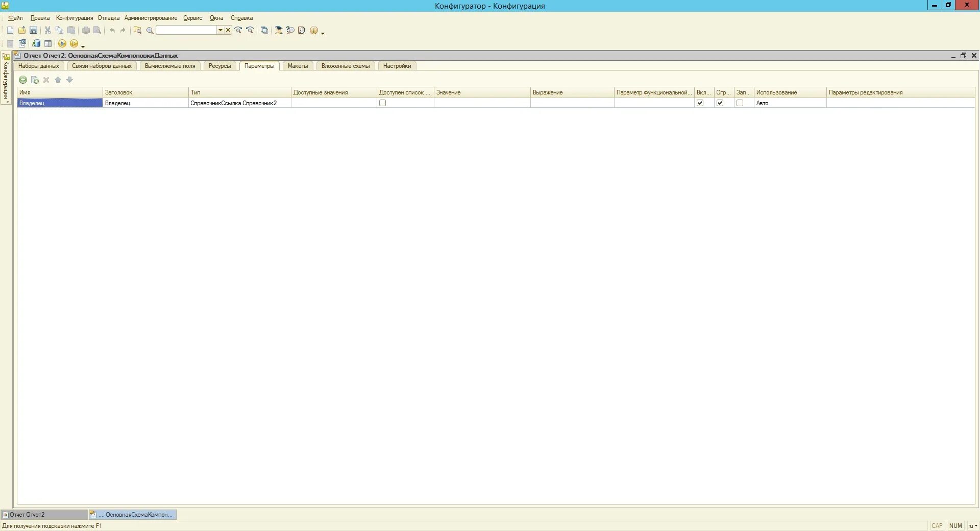The width and height of the screenshot is (980, 531).
Task: Open the Отладка menu
Action: [x=109, y=18]
